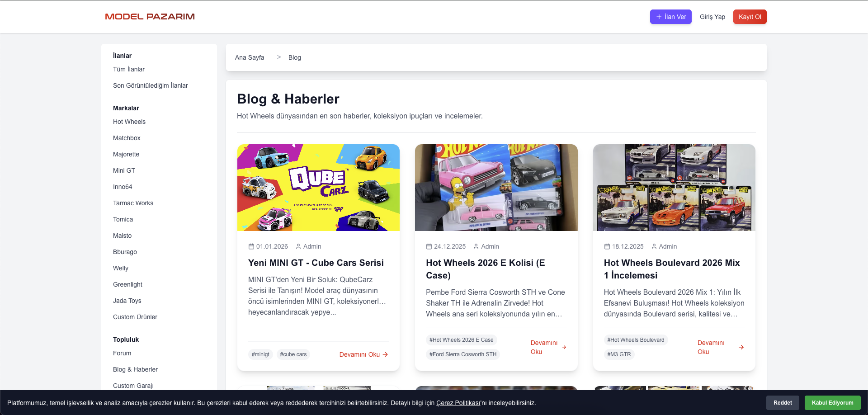This screenshot has height=415, width=868.
Task: Open the Giriş Yap login link
Action: coord(712,17)
